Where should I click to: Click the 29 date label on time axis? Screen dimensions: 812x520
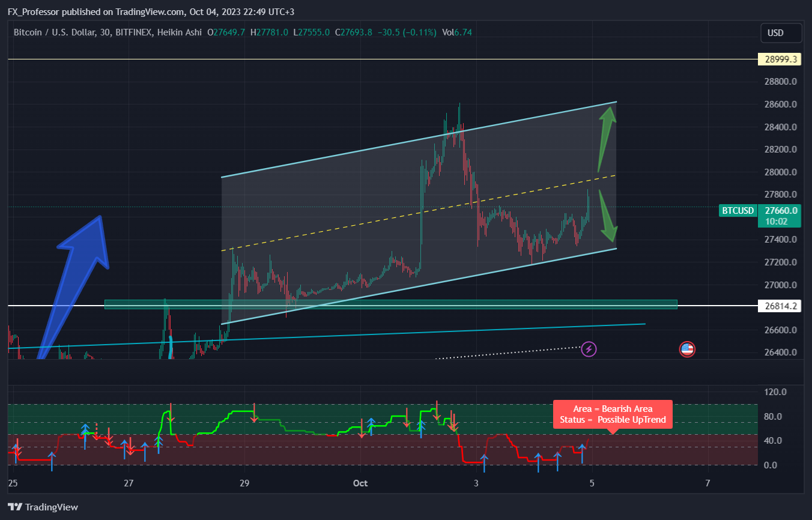click(244, 483)
